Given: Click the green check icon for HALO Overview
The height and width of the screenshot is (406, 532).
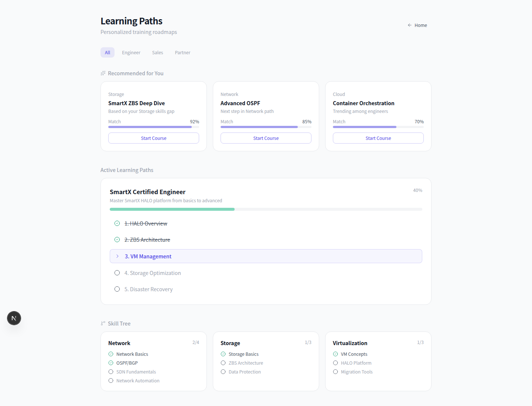Looking at the screenshot, I should (x=117, y=223).
